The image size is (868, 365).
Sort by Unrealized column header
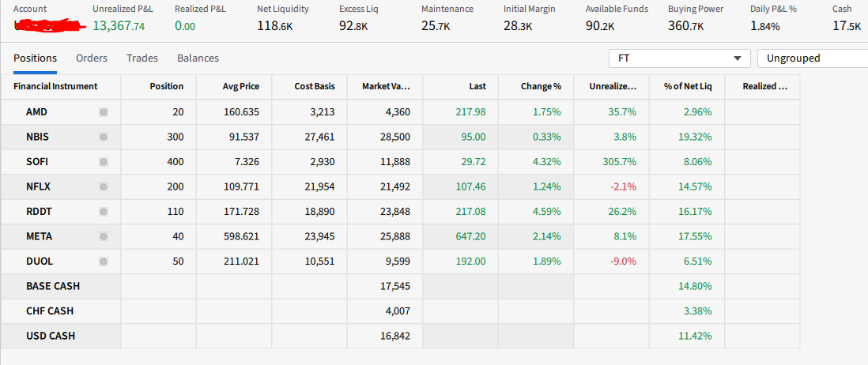[x=611, y=87]
